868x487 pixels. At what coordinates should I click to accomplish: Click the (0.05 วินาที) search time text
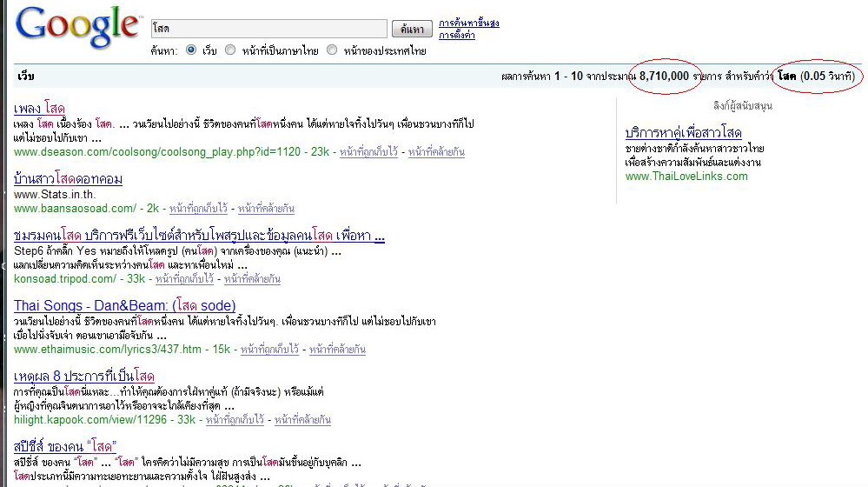[x=827, y=76]
